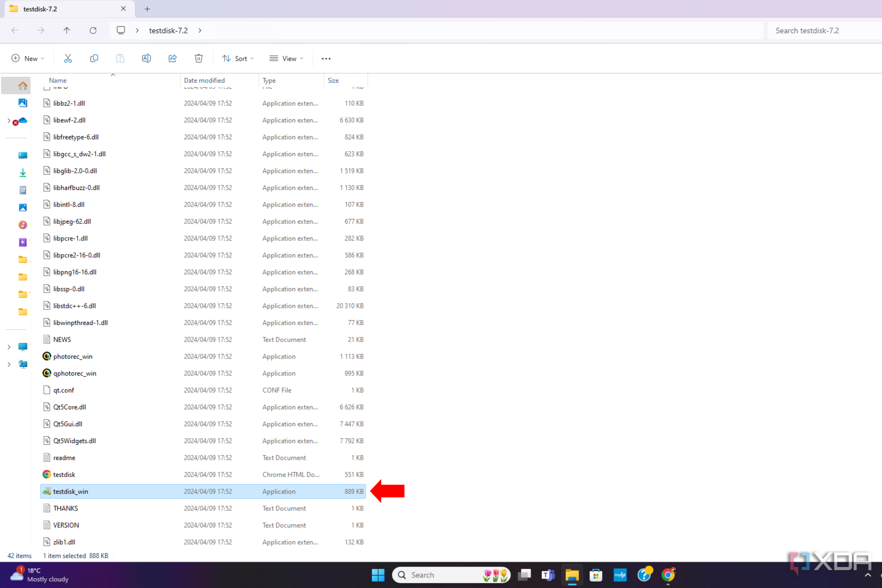
Task: Expand the breadcrumb chevron after testdisk-7.2
Action: [x=200, y=30]
